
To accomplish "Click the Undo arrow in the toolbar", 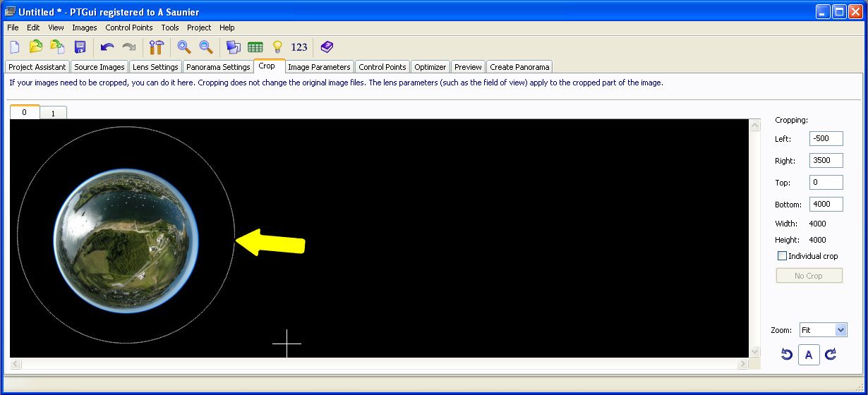I will click(107, 47).
